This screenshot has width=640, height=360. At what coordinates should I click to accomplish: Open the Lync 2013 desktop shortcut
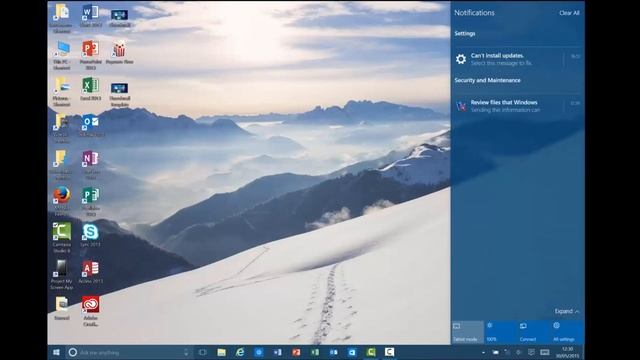tap(91, 235)
